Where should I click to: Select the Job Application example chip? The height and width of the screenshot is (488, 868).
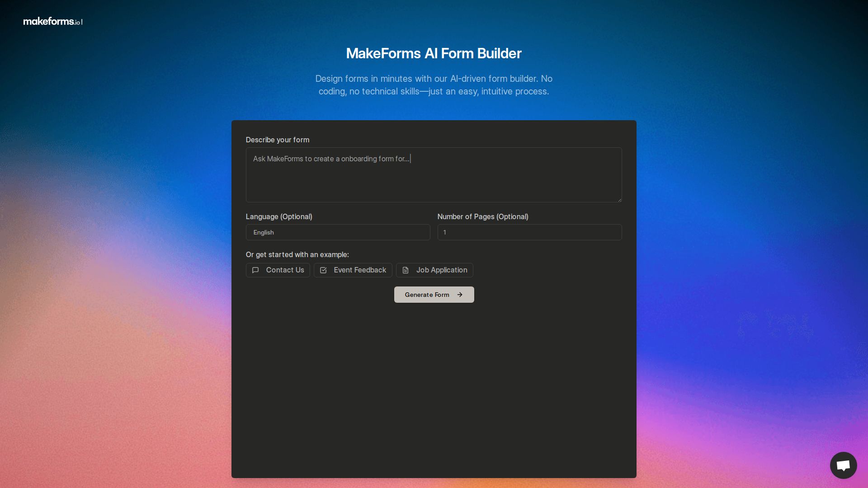434,270
